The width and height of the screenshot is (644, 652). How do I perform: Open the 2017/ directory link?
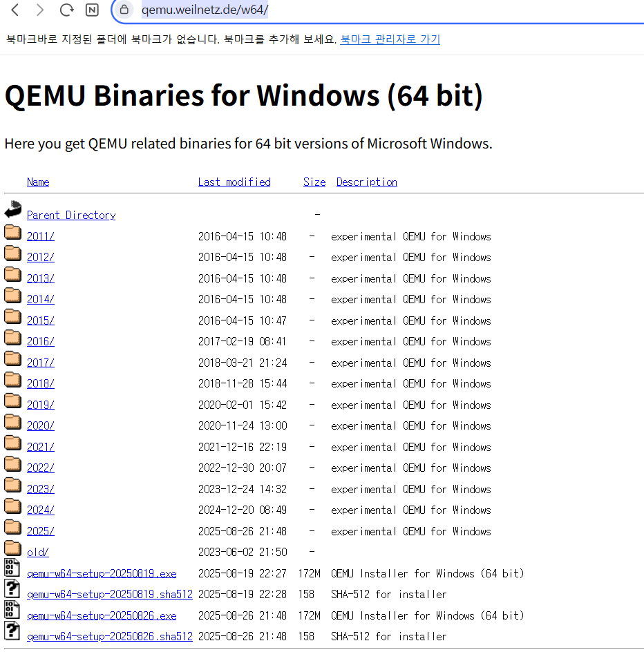coord(40,363)
